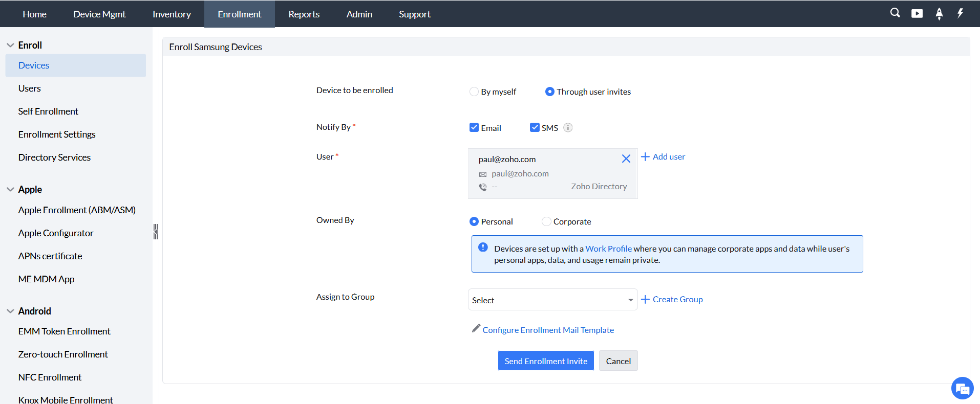Remove user paul@zoho.com with X icon
Screen dimensions: 980x404
(x=626, y=159)
